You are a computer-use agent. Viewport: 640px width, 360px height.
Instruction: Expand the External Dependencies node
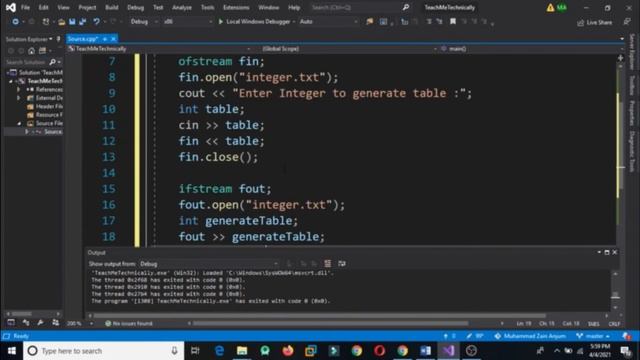[18, 98]
